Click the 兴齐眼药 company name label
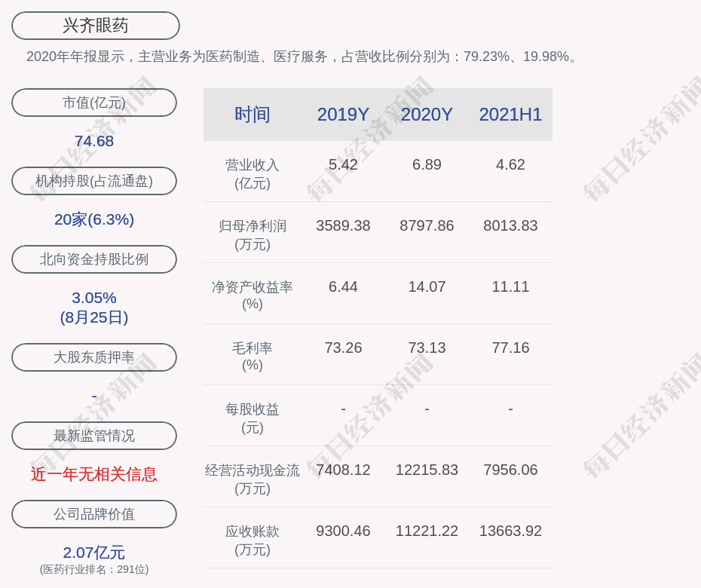 [95, 26]
